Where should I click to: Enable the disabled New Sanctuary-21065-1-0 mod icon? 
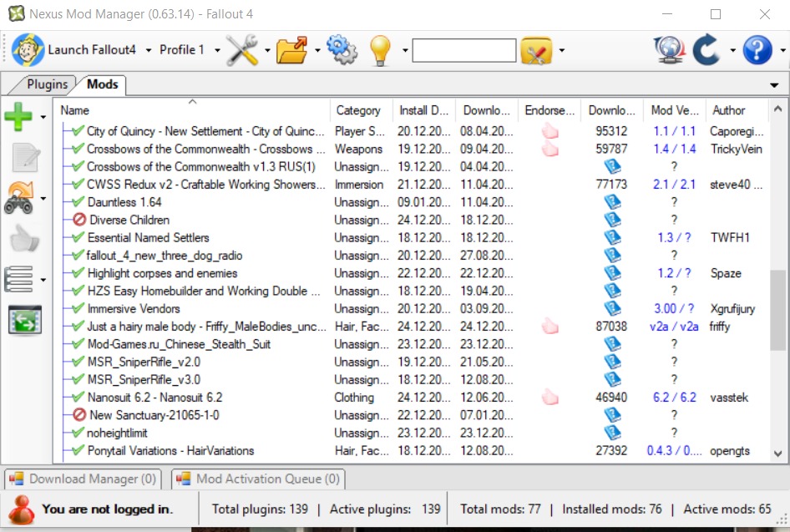click(79, 415)
